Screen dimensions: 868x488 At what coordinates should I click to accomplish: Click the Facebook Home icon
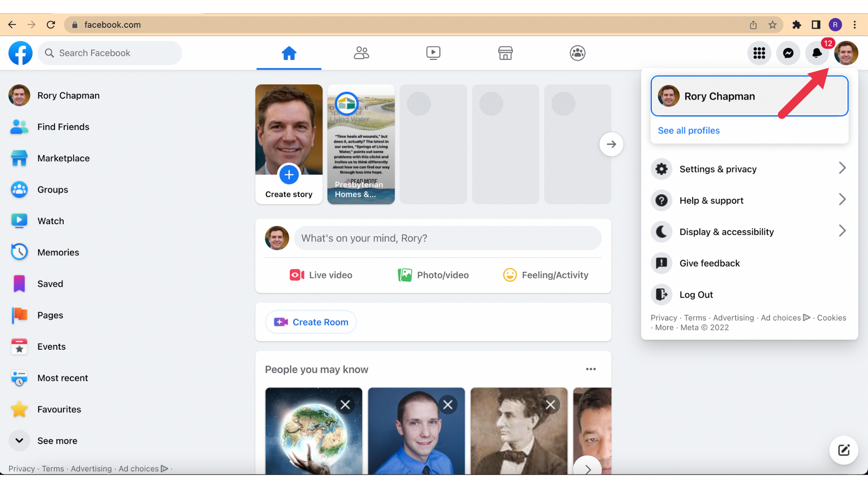click(x=289, y=52)
